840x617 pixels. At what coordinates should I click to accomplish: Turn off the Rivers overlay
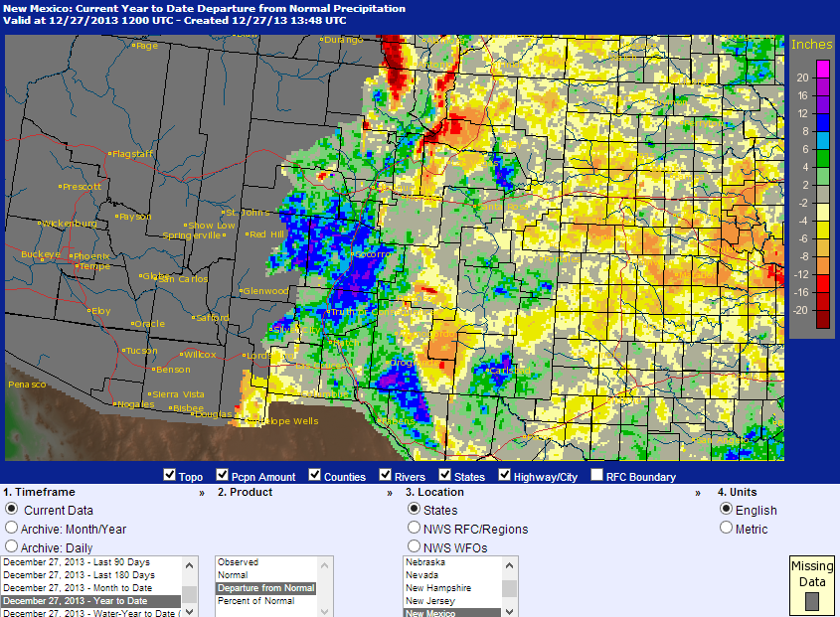coord(384,474)
